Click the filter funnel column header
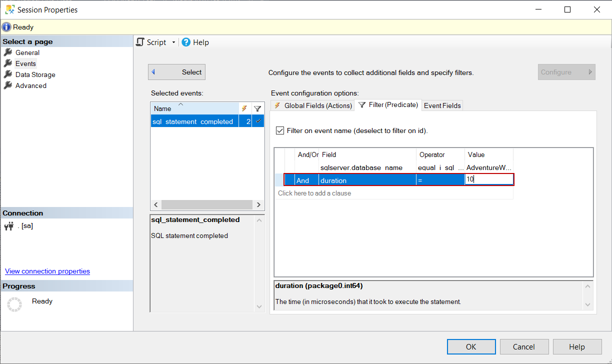This screenshot has height=364, width=612. click(257, 108)
